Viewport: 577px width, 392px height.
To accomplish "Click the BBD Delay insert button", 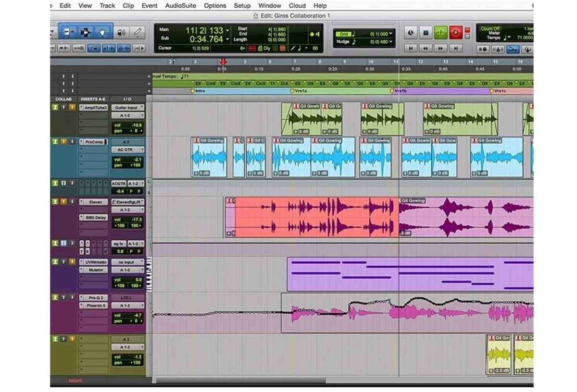I will (x=94, y=218).
